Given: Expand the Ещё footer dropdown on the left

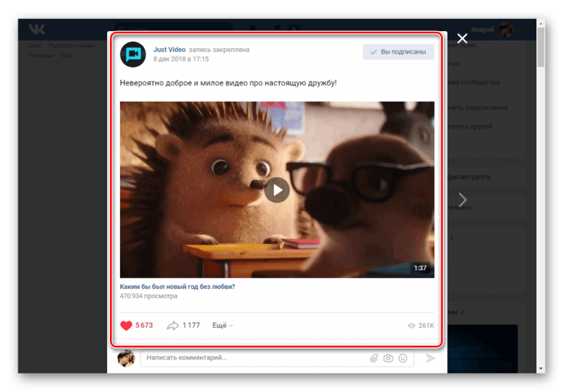Looking at the screenshot, I should (69, 56).
